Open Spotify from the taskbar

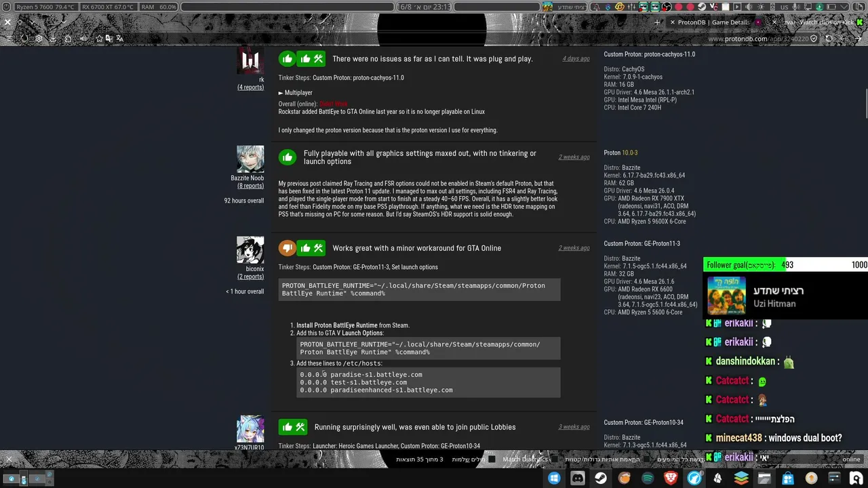(648, 478)
